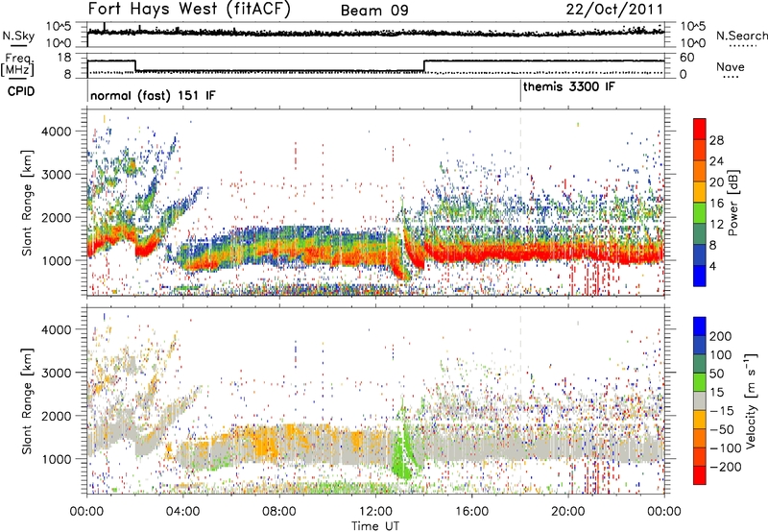
Task: Select the 'Beam 09' label
Action: click(374, 11)
